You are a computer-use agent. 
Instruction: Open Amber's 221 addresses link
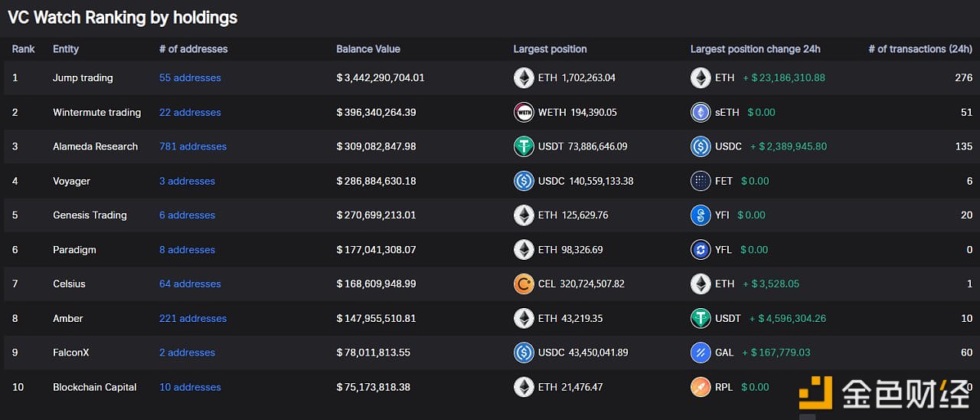193,318
